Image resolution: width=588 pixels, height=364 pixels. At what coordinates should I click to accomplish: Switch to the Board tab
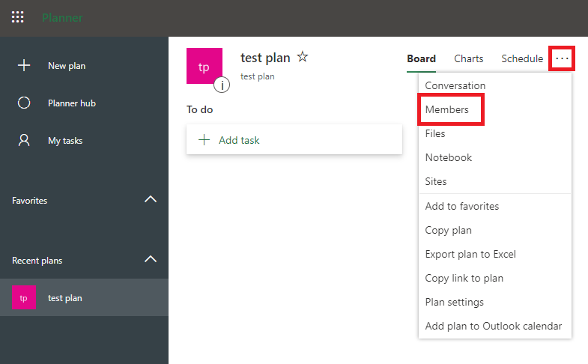click(x=421, y=59)
